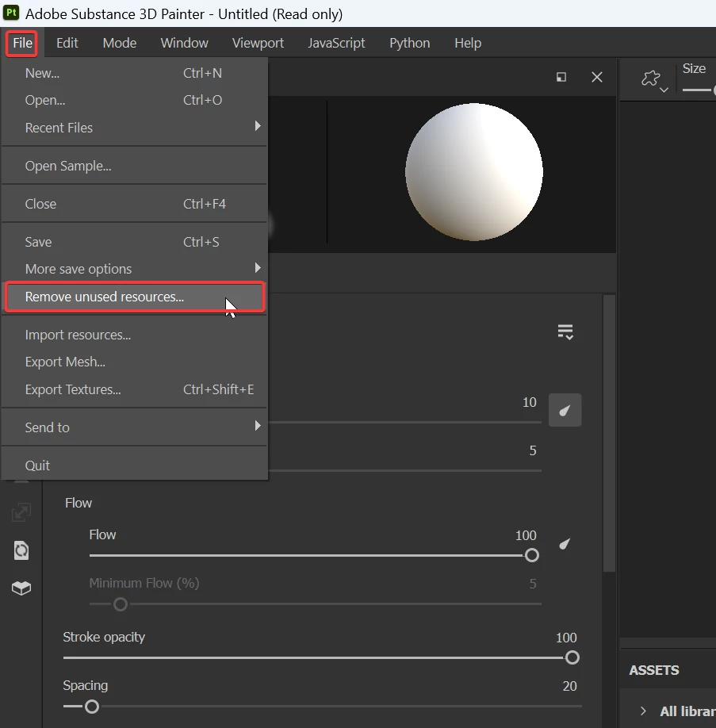Select Quit in the File menu
716x728 pixels.
[134, 466]
